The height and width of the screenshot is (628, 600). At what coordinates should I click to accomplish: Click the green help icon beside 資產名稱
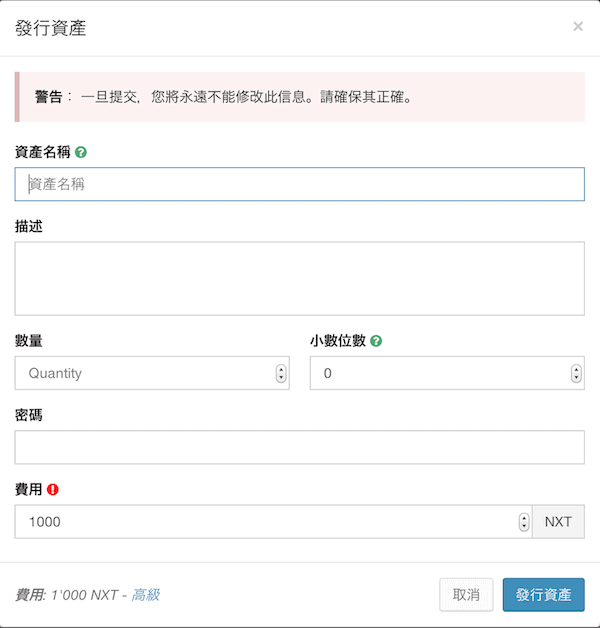tap(81, 153)
